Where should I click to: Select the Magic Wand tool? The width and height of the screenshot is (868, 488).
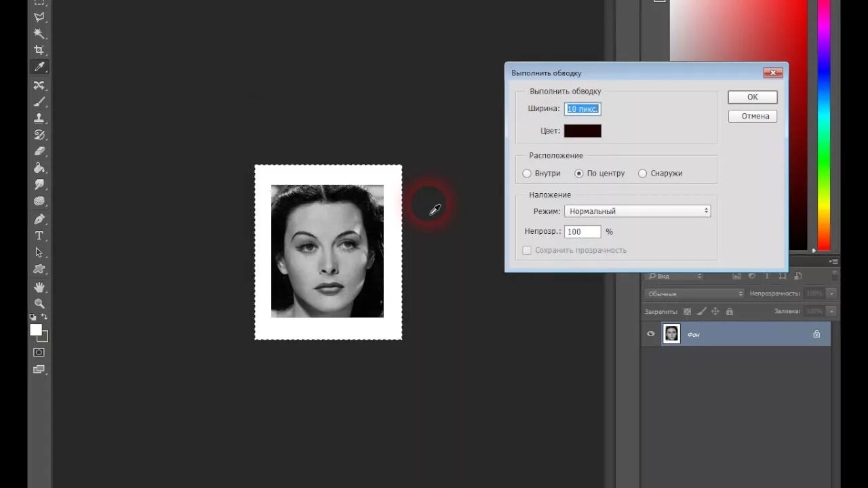tap(39, 33)
